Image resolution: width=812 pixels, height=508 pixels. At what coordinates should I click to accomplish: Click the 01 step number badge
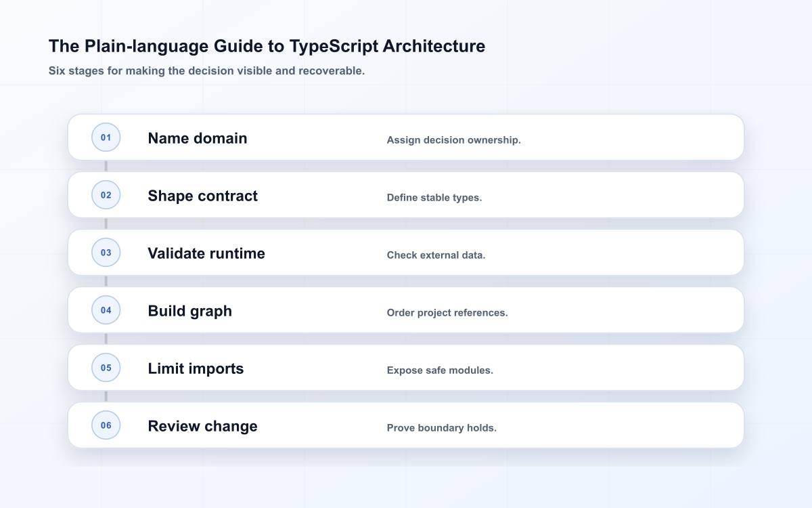[x=106, y=137]
